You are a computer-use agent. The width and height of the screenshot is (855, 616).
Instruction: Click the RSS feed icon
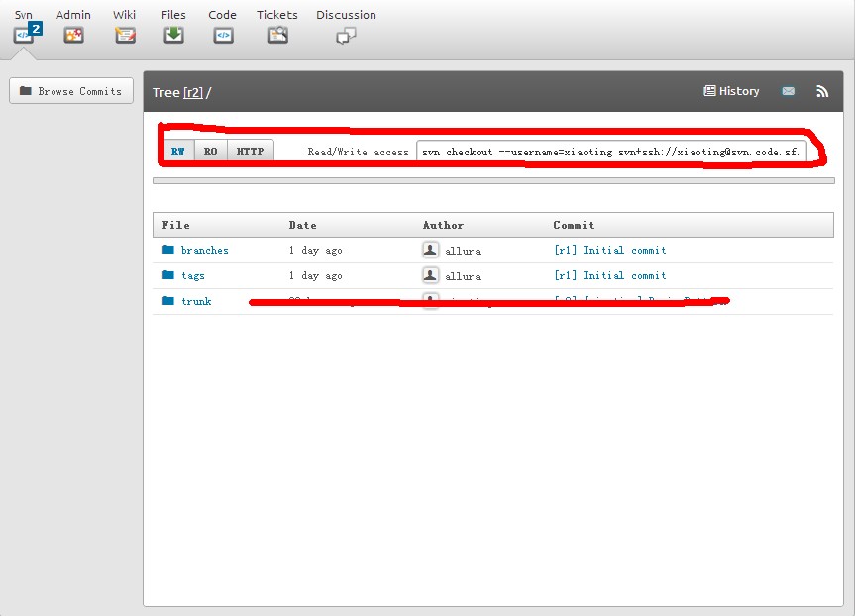[822, 91]
